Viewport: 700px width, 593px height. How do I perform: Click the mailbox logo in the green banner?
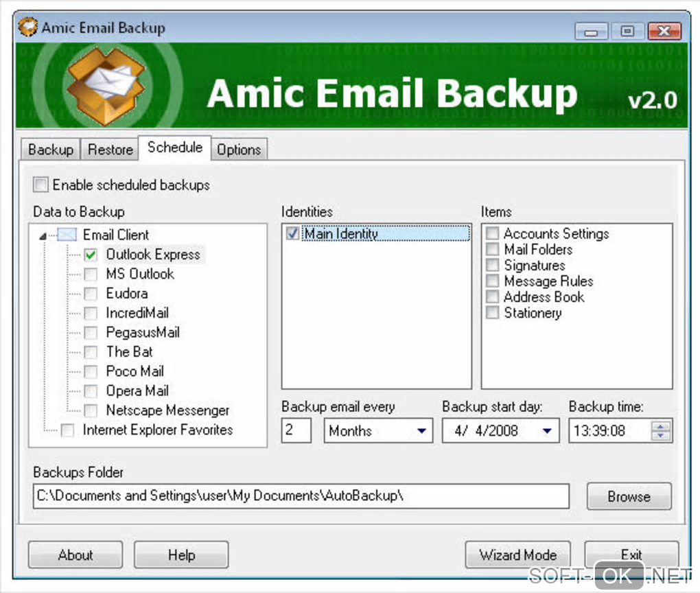(106, 86)
